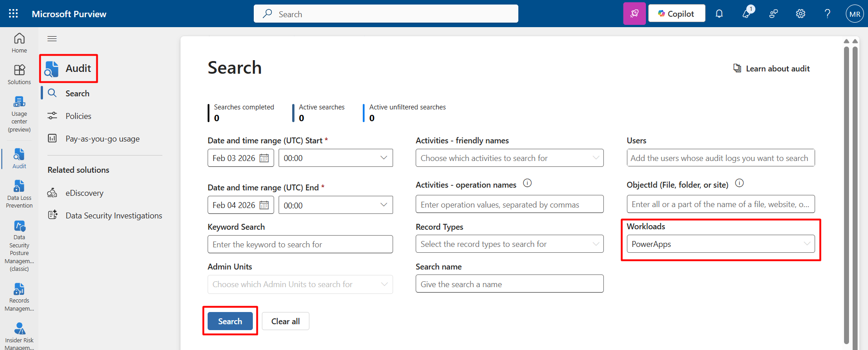Image resolution: width=868 pixels, height=350 pixels.
Task: Click the Searches completed counter
Action: tap(242, 113)
